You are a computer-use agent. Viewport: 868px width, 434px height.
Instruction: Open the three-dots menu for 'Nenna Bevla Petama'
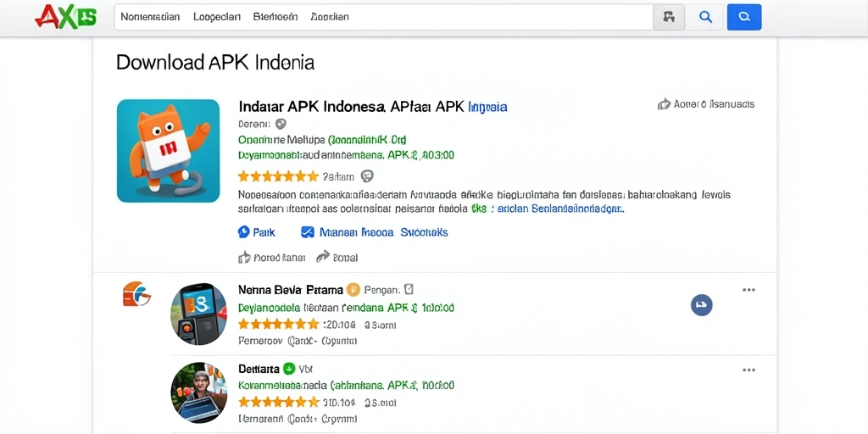(x=749, y=290)
